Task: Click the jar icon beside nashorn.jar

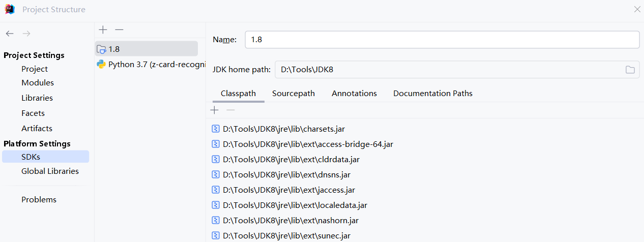Action: (x=215, y=221)
